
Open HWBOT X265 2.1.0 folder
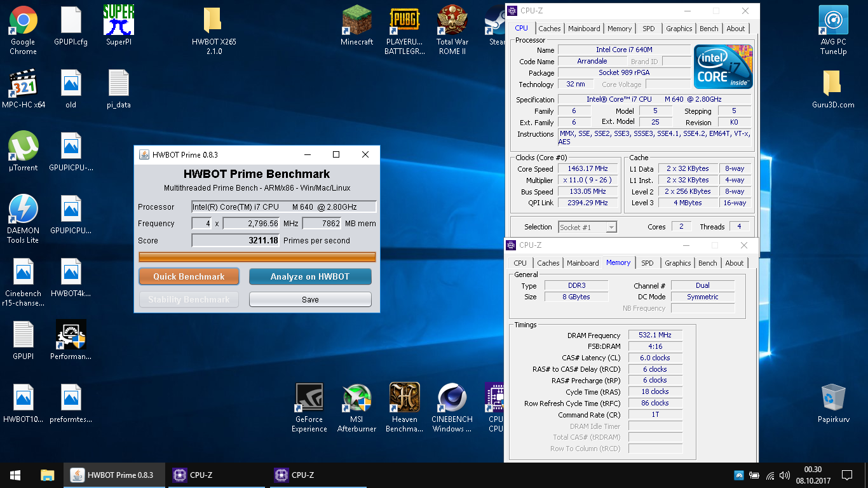coord(214,30)
